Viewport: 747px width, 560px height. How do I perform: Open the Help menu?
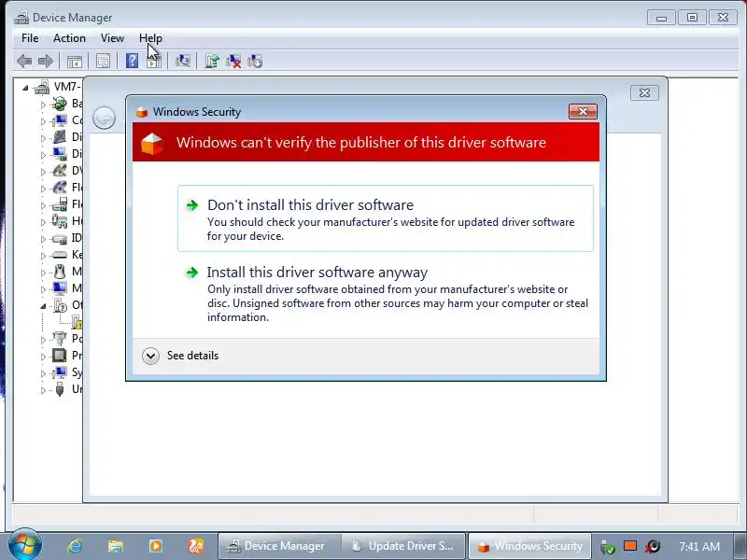(x=150, y=38)
